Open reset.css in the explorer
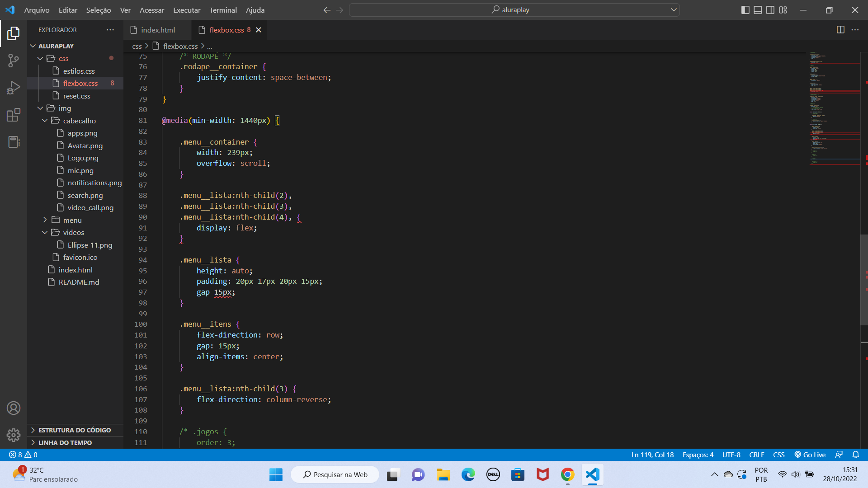 tap(76, 96)
